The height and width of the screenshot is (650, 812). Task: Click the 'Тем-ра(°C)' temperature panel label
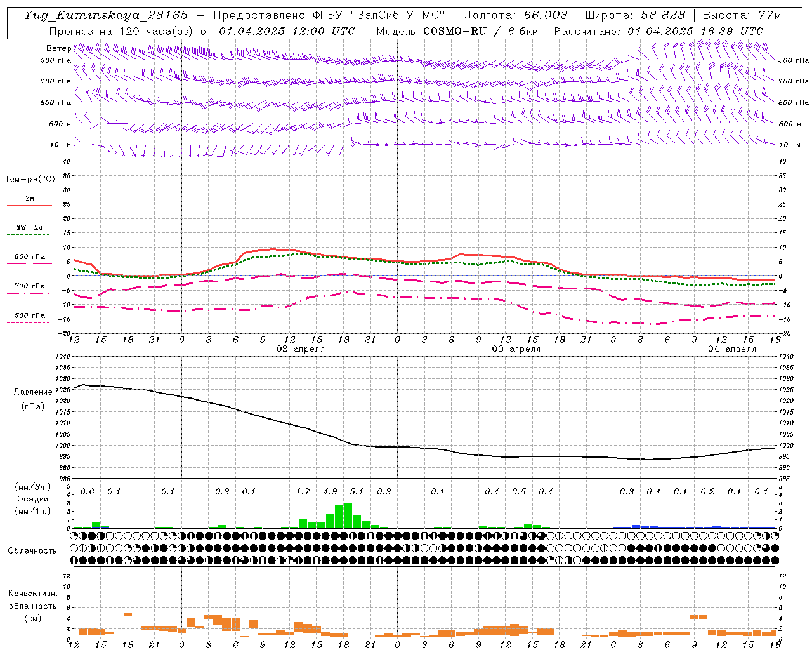[x=30, y=179]
